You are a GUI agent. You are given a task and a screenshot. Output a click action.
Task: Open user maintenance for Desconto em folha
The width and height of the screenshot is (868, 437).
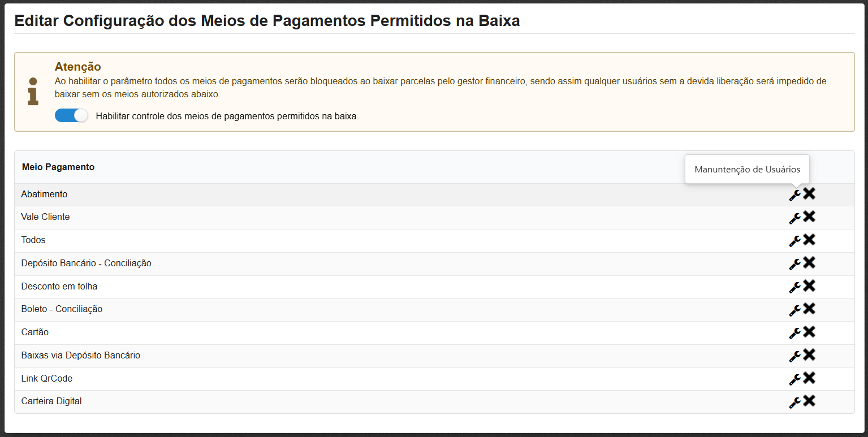(794, 287)
